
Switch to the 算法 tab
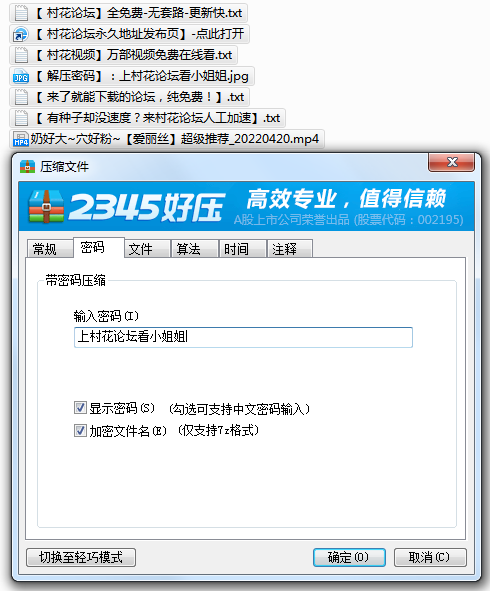tap(195, 249)
